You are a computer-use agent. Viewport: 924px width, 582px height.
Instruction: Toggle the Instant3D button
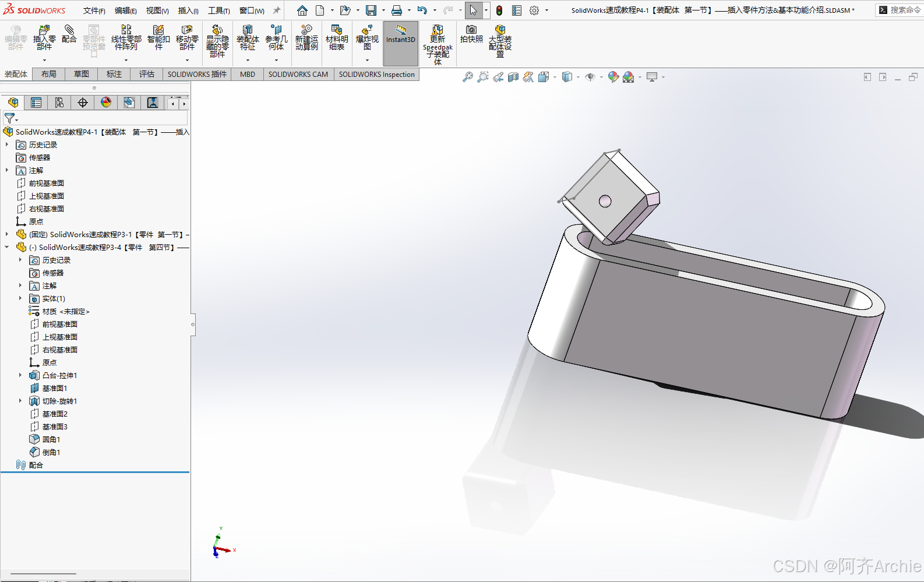point(401,44)
